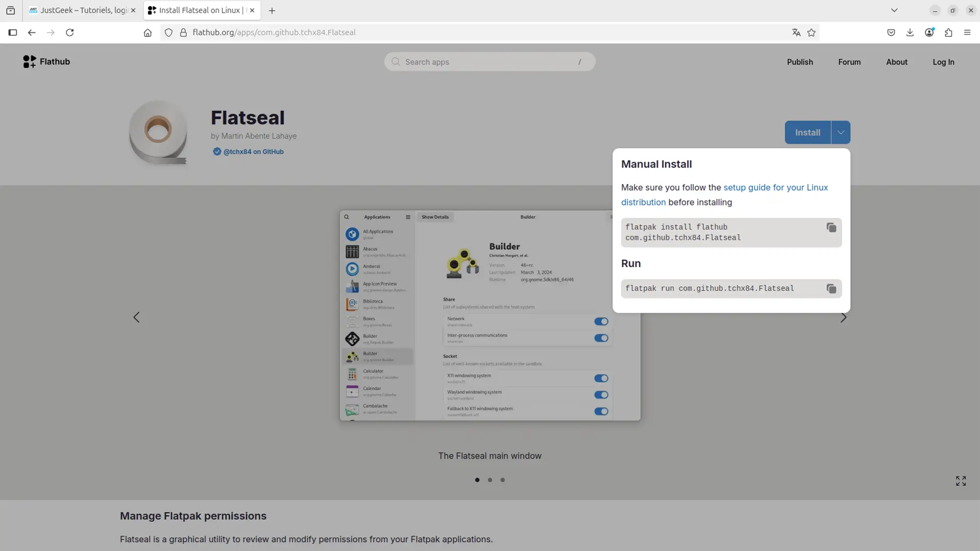The height and width of the screenshot is (551, 980).
Task: Open list all tabs dropdown
Action: pos(894,10)
